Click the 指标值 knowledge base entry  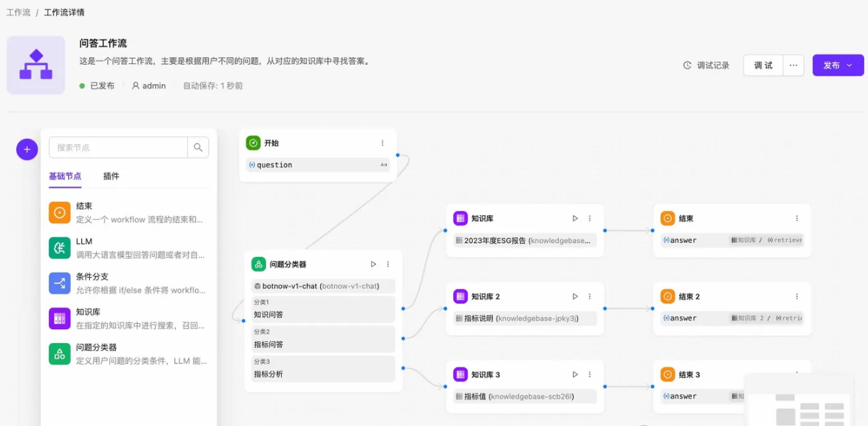[525, 396]
